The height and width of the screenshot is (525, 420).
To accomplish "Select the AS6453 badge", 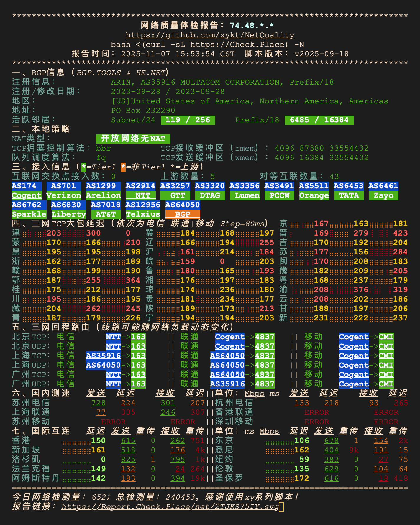I will click(349, 186).
